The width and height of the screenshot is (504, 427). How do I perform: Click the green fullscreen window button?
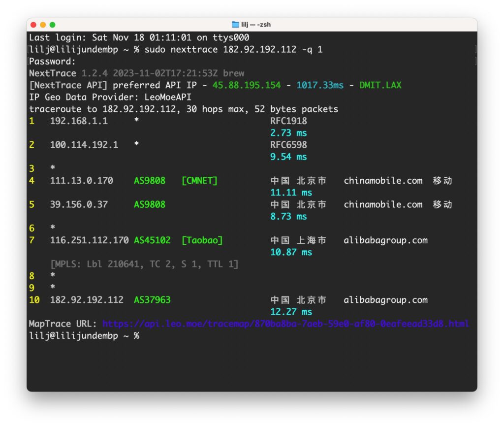point(52,25)
